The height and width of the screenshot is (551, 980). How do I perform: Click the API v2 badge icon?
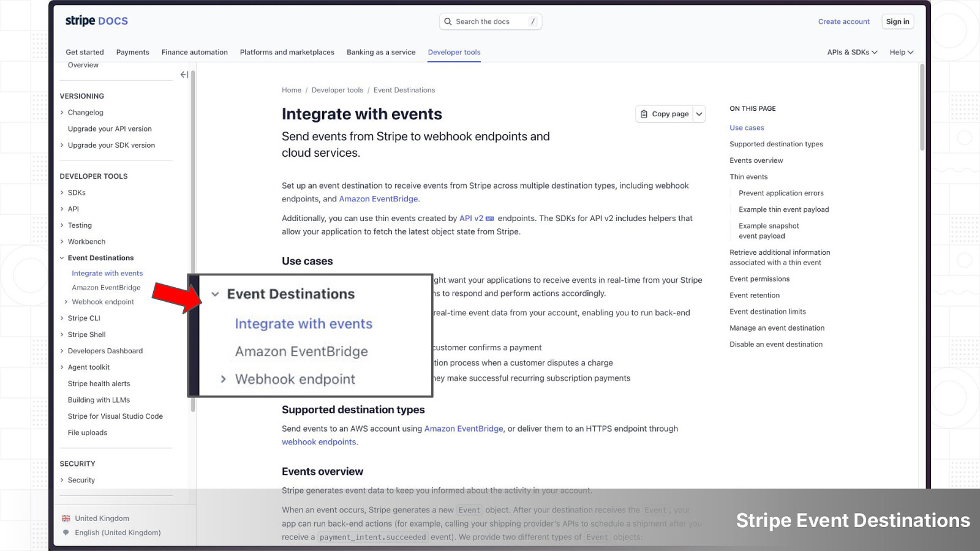click(x=490, y=219)
